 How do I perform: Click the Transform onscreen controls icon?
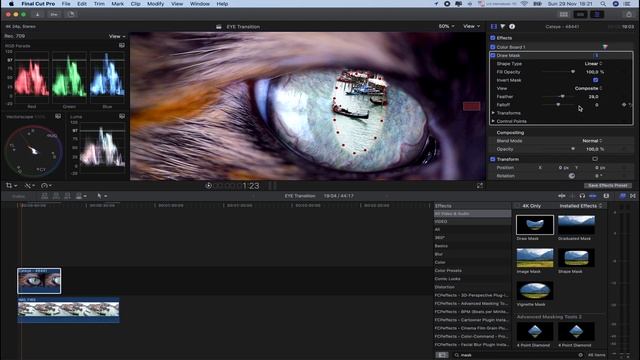(x=595, y=159)
